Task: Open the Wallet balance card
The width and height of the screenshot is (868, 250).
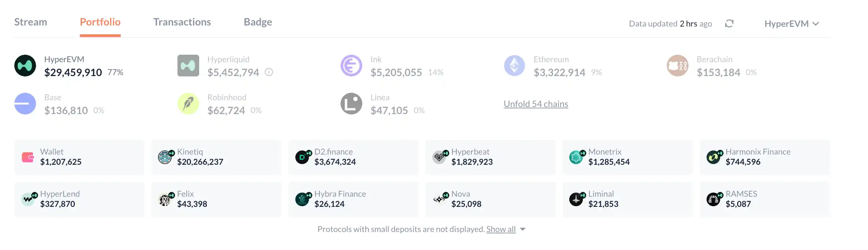Action: click(x=80, y=157)
